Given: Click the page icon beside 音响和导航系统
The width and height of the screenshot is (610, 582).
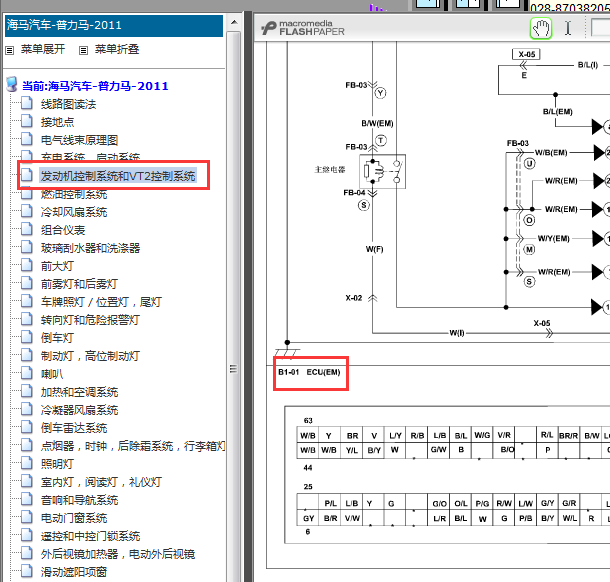Looking at the screenshot, I should (26, 499).
